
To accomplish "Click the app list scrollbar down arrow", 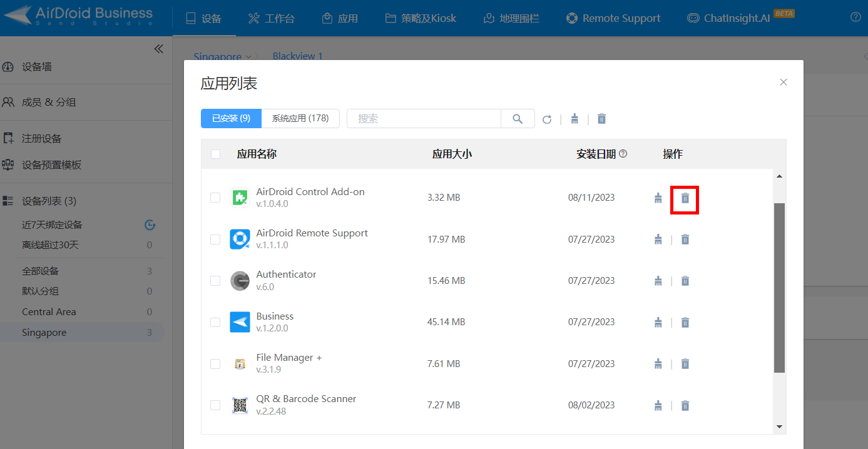I will point(779,426).
